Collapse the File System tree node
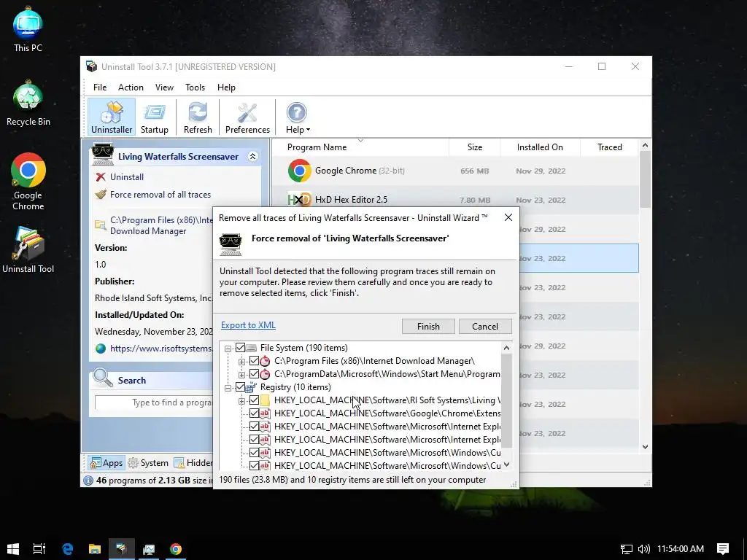The height and width of the screenshot is (560, 747). point(228,348)
